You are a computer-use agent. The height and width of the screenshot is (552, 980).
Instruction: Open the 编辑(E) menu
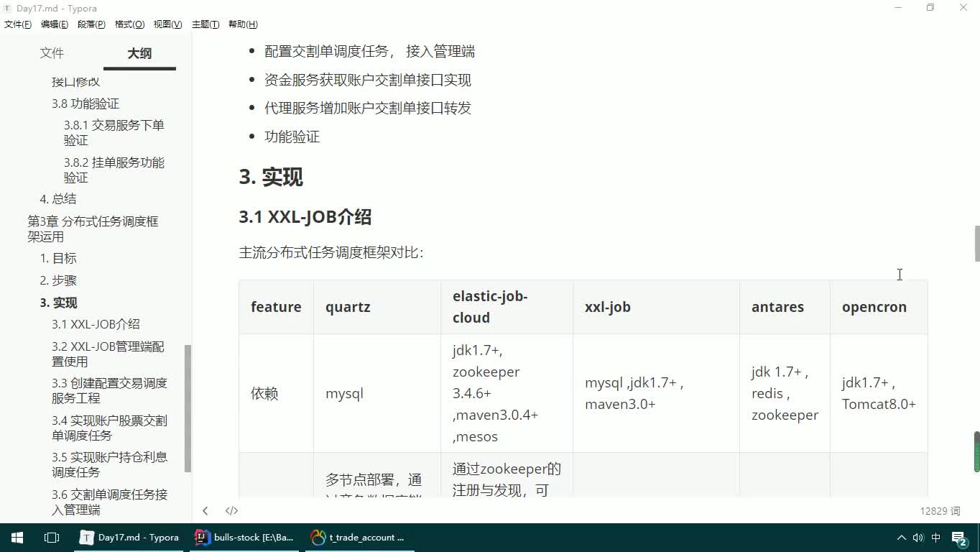click(55, 24)
